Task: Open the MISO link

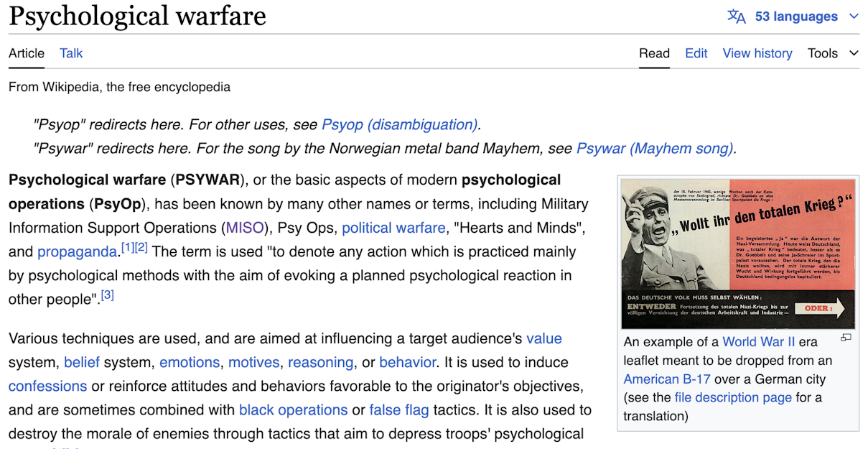Action: 245,228
